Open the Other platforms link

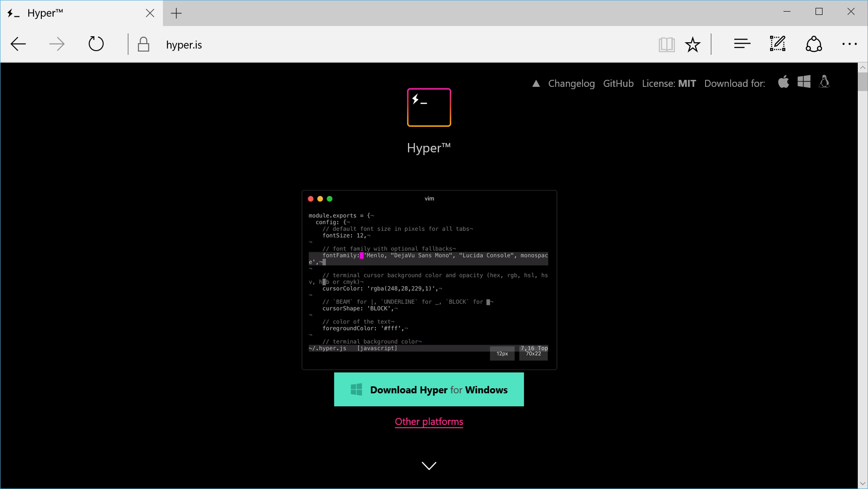coord(428,422)
